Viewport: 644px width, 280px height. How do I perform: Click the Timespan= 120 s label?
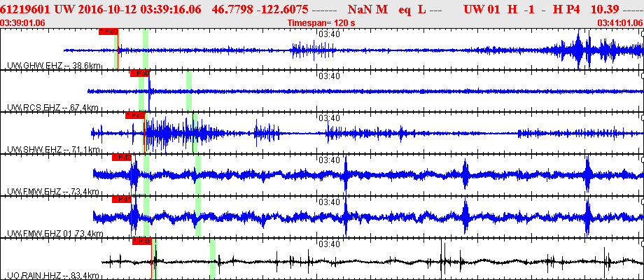321,22
